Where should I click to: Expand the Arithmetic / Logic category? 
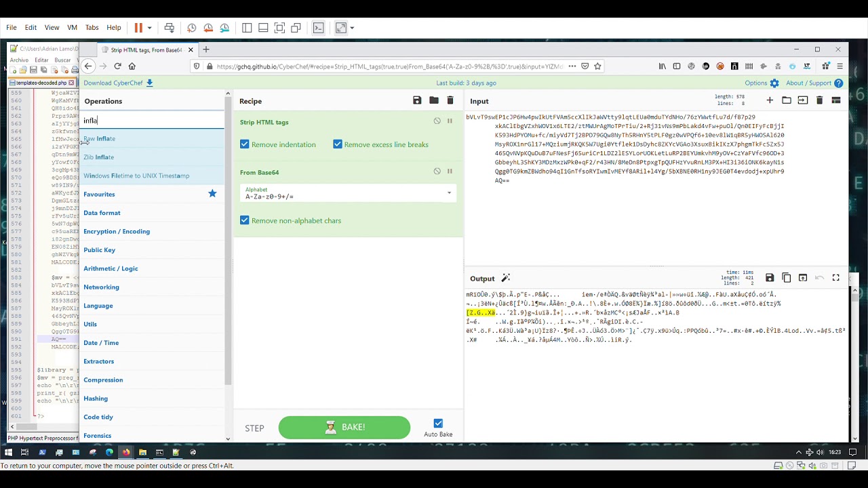point(151,268)
